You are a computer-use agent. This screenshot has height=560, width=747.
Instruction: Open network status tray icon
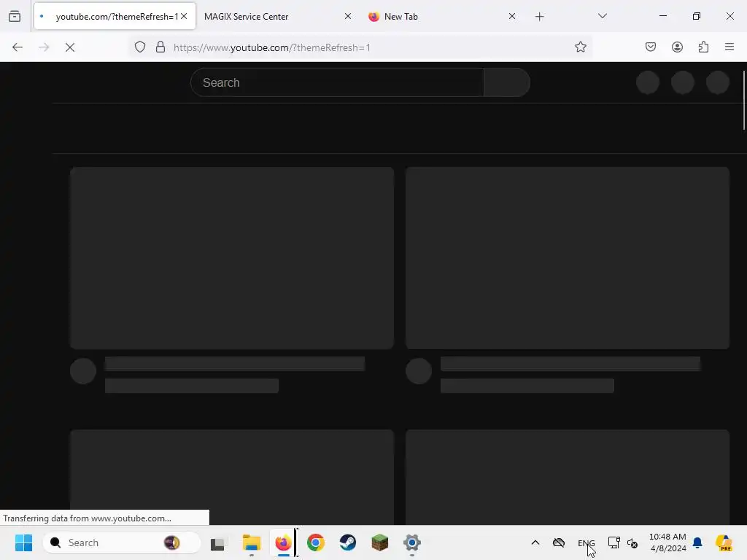click(614, 542)
